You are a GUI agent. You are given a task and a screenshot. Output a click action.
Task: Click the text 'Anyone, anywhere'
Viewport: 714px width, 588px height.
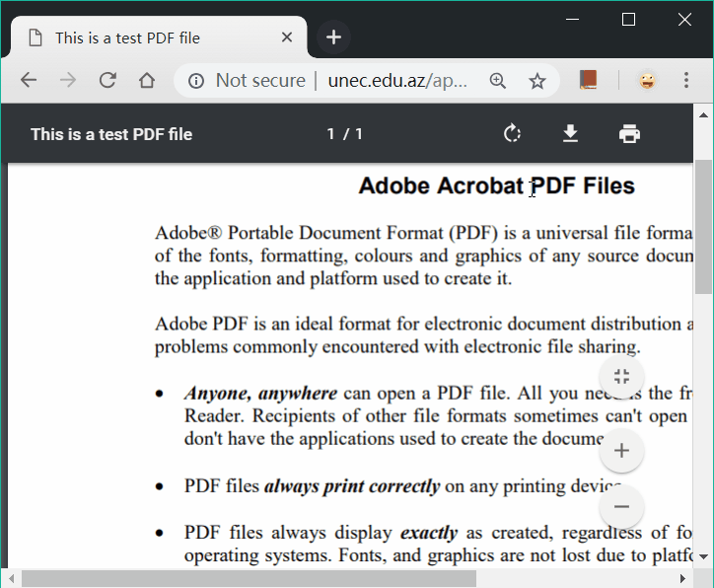pos(261,393)
